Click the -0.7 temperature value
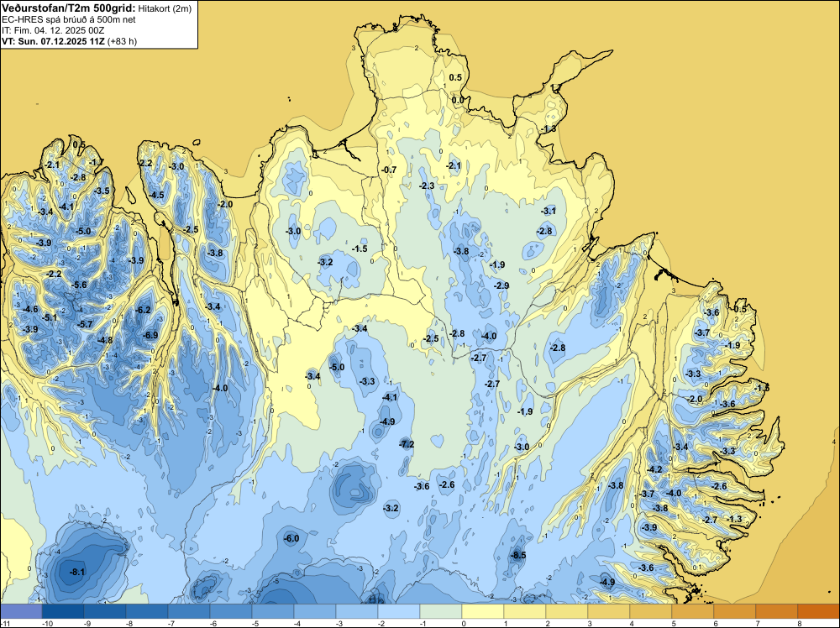The image size is (840, 628). click(389, 170)
